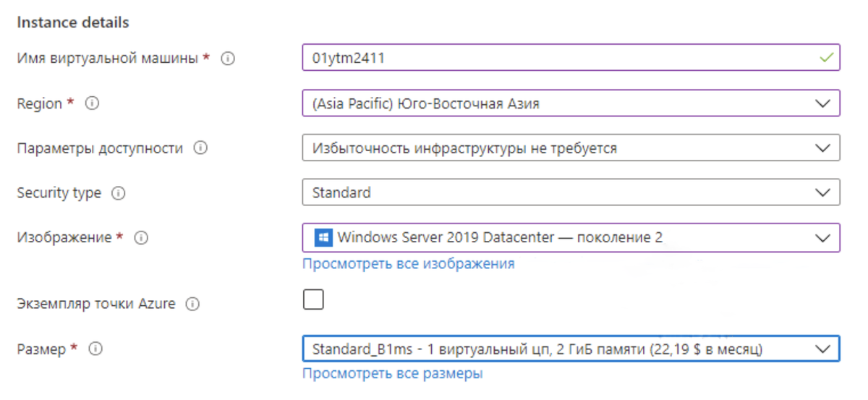Click the Windows logo in image dropdown

323,237
